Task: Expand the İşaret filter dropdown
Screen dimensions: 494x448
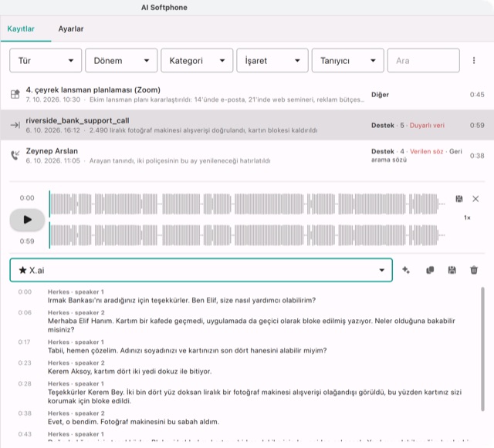Action: [x=272, y=60]
